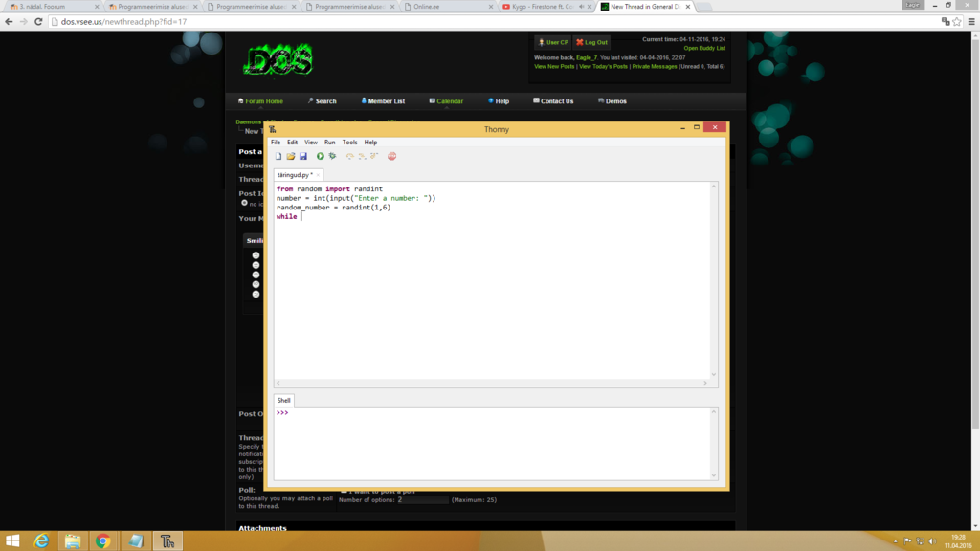
Task: Open the Member List page
Action: [x=383, y=101]
